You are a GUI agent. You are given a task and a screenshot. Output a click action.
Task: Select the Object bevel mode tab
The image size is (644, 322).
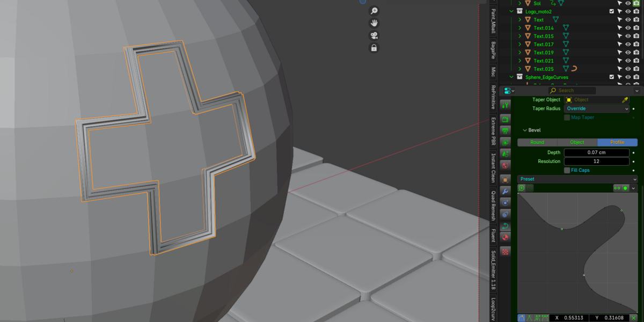click(x=577, y=142)
